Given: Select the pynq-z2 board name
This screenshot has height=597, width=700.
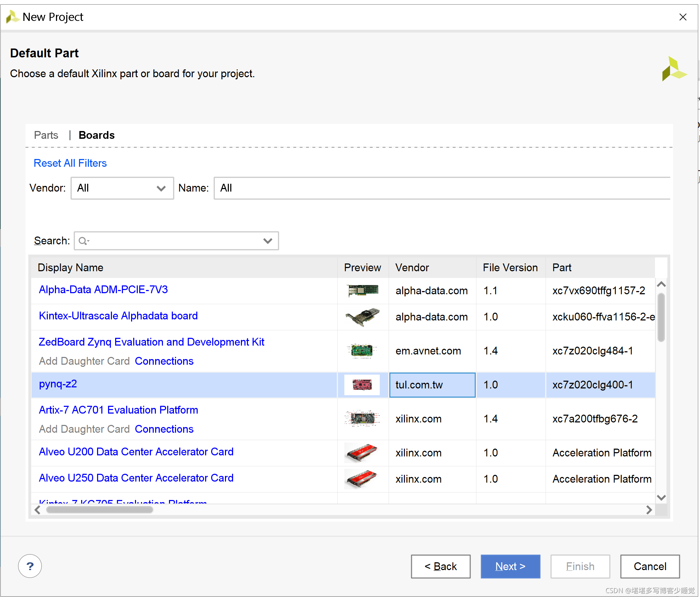Looking at the screenshot, I should 58,384.
